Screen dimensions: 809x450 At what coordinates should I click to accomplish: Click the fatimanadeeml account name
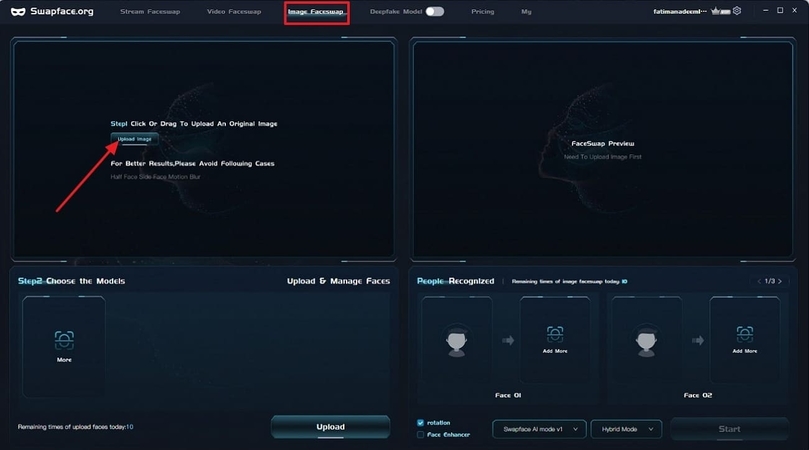[680, 11]
